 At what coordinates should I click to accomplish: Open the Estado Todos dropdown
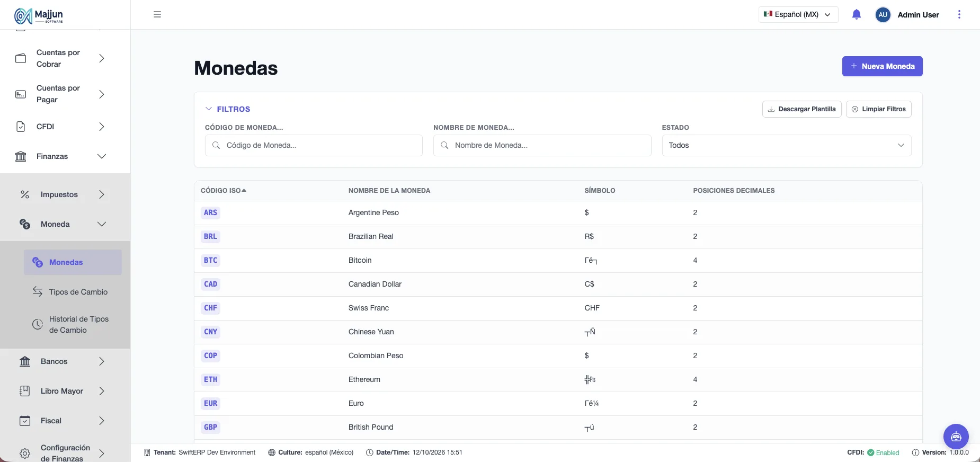(x=787, y=145)
